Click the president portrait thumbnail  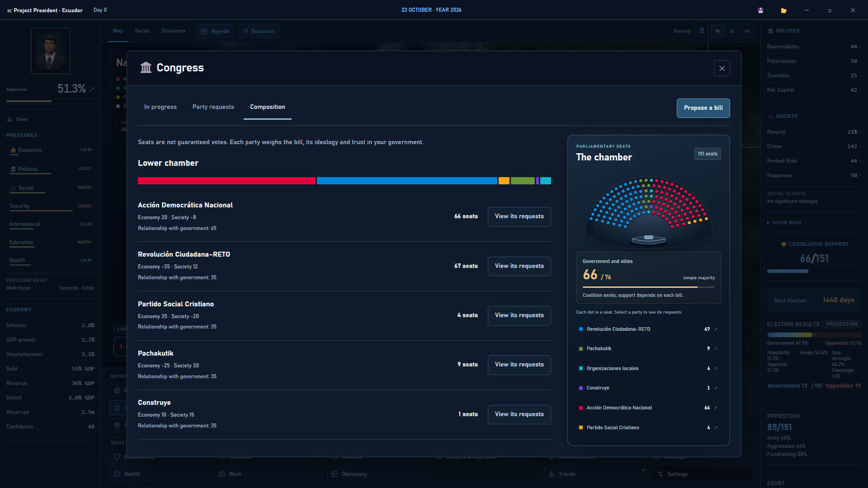click(51, 51)
